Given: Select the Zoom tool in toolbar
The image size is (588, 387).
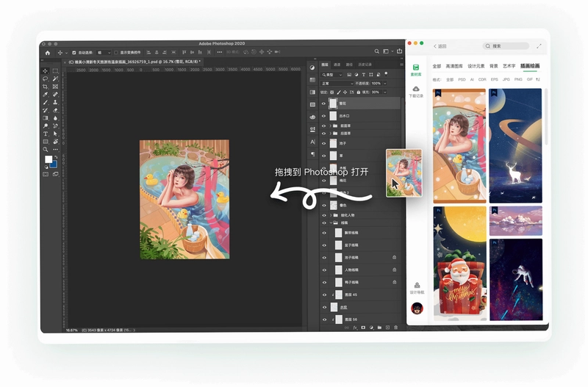Looking at the screenshot, I should [x=46, y=150].
